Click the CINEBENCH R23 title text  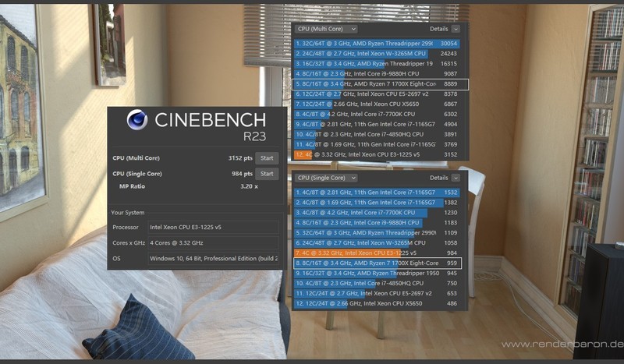point(210,126)
